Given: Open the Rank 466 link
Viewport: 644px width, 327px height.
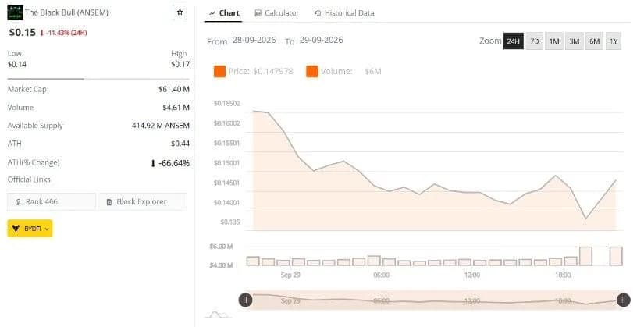Looking at the screenshot, I should pyautogui.click(x=52, y=201).
